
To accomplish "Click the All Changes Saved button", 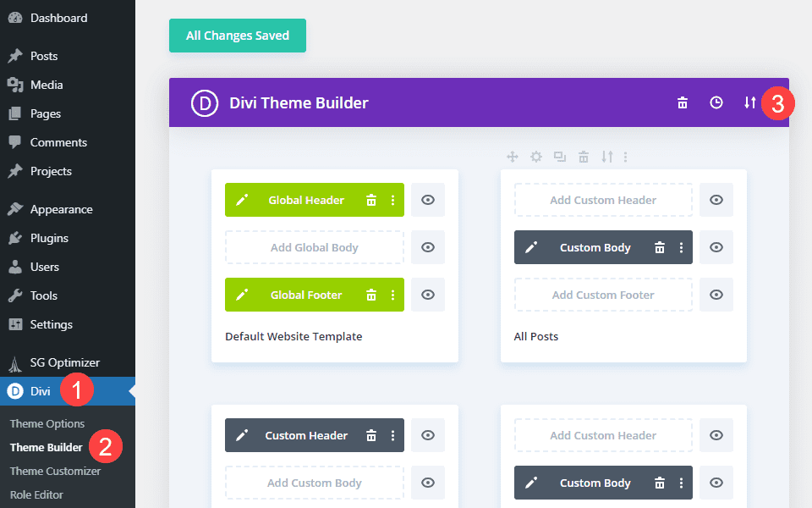I will tap(237, 36).
